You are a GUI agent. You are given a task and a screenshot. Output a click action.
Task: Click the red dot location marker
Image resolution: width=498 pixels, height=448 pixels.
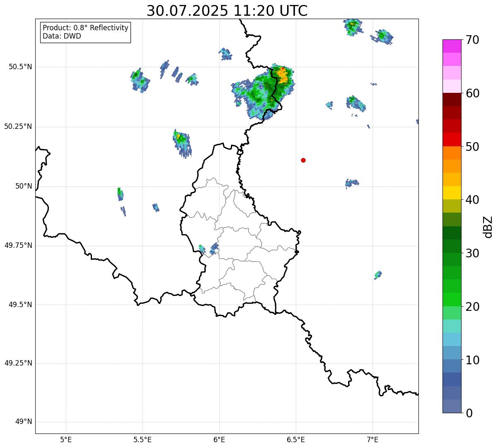tap(303, 160)
